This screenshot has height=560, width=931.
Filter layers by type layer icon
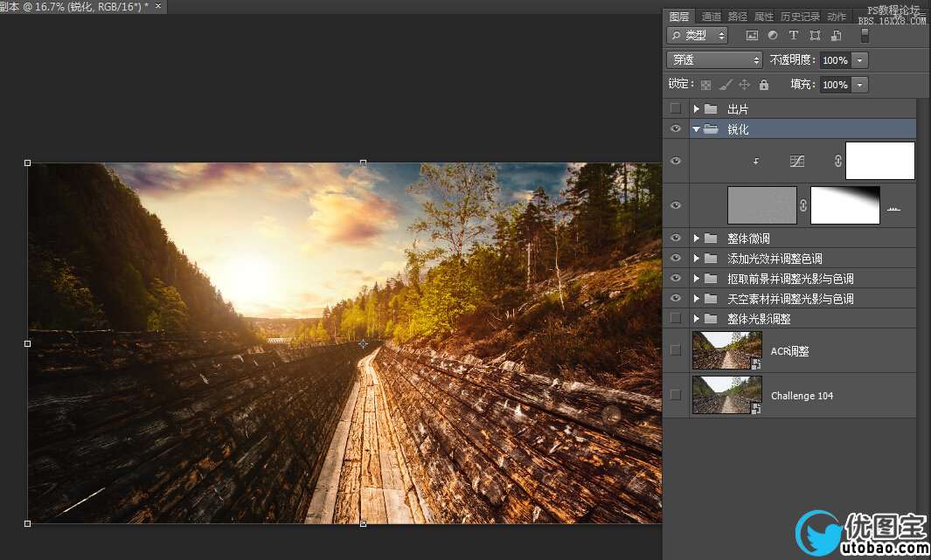point(793,36)
